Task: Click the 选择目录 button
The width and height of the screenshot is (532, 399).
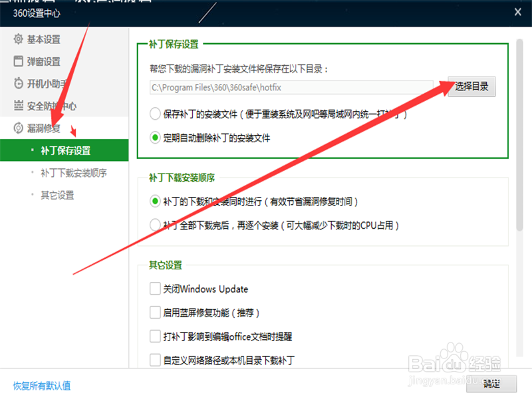Action: 471,86
